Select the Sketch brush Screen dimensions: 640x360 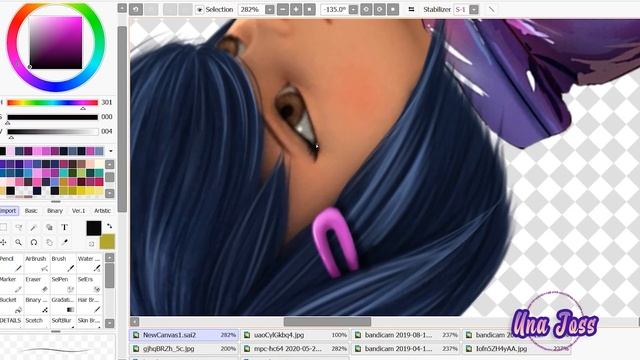pos(37,322)
